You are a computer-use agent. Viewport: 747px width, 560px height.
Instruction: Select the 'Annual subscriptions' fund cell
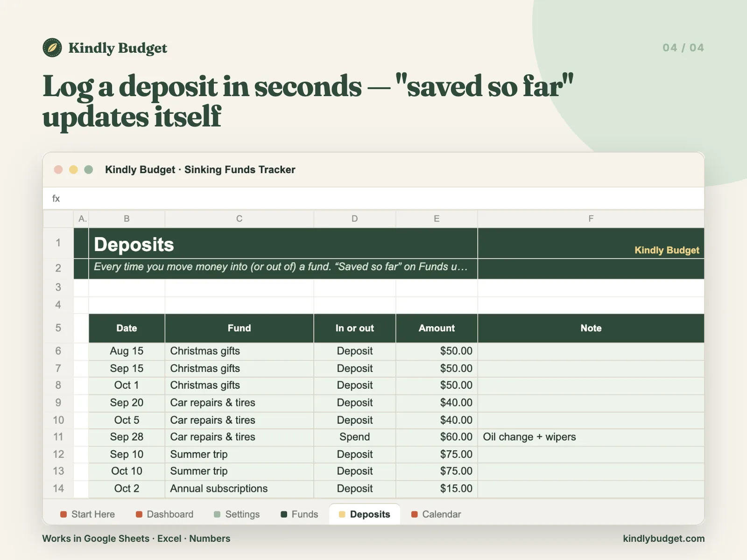(x=239, y=489)
